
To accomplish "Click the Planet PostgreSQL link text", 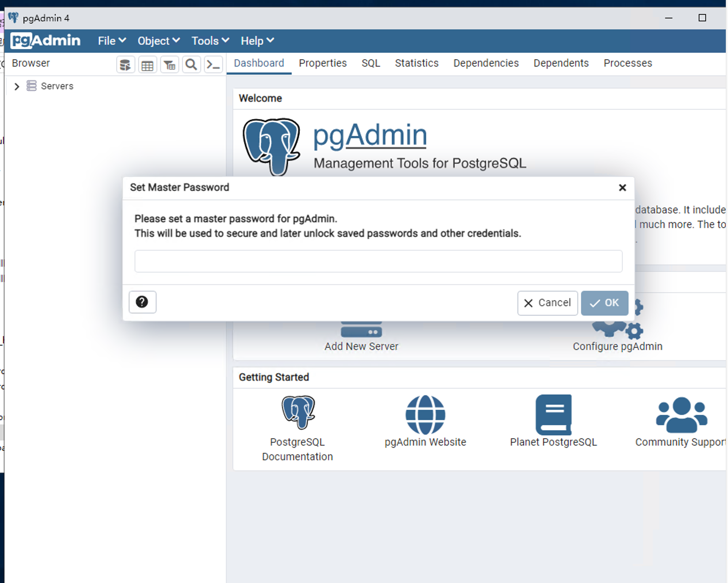I will pyautogui.click(x=553, y=442).
